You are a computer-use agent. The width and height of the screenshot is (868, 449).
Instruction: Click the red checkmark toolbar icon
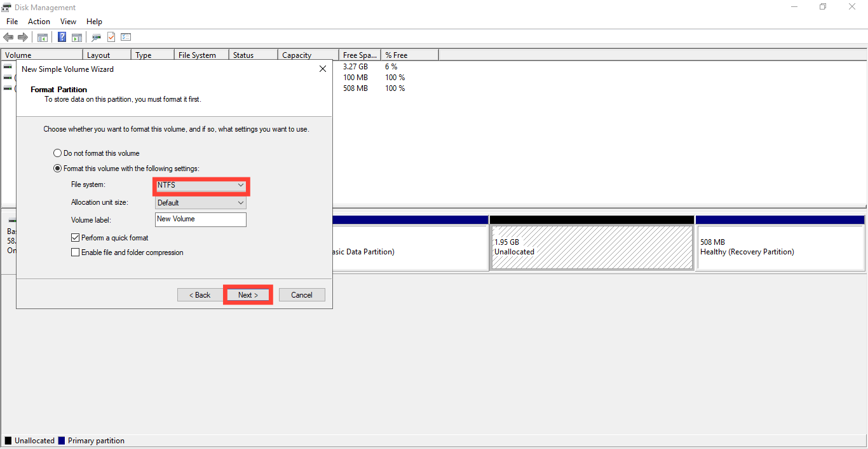111,37
